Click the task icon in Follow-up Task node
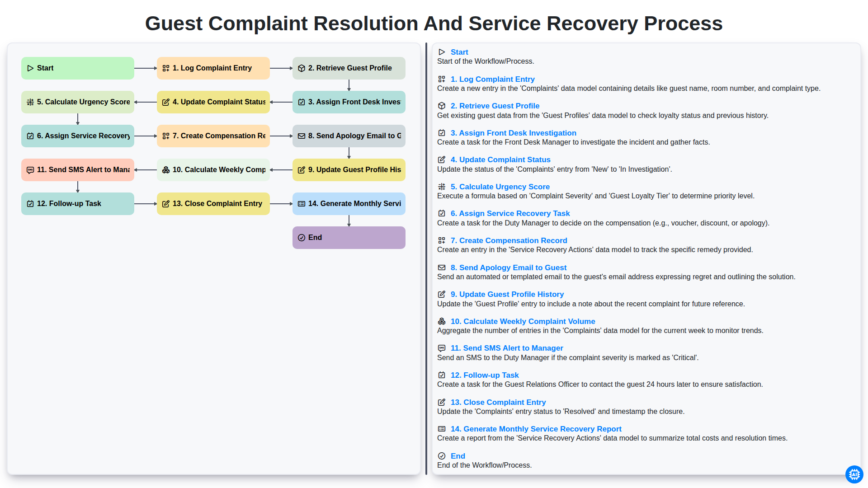868x488 pixels. pyautogui.click(x=30, y=204)
